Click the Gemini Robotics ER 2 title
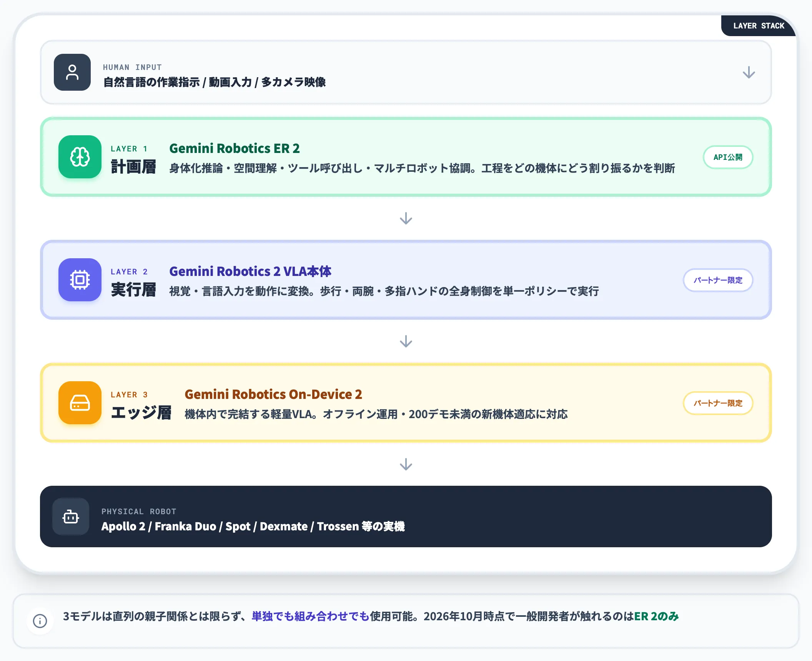The image size is (812, 661). [x=235, y=148]
